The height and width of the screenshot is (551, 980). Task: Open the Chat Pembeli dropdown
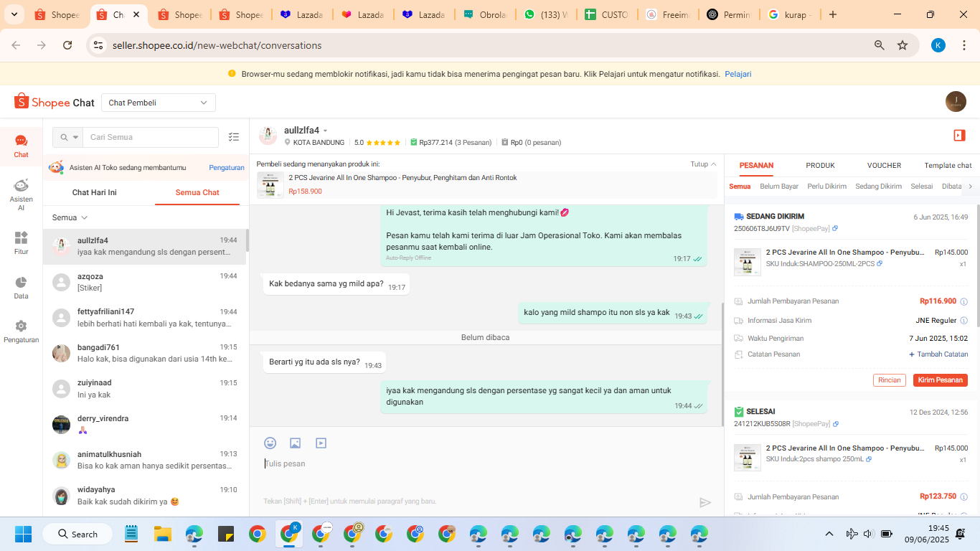[x=159, y=103]
